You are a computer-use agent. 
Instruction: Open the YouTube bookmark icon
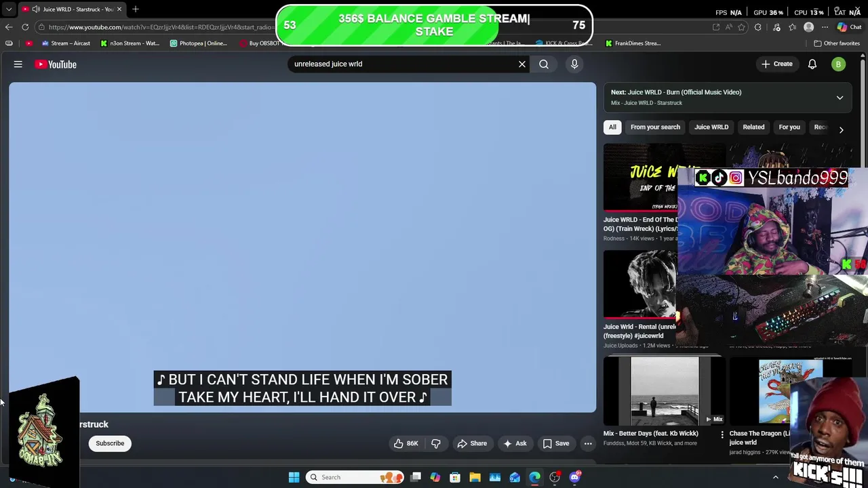28,43
